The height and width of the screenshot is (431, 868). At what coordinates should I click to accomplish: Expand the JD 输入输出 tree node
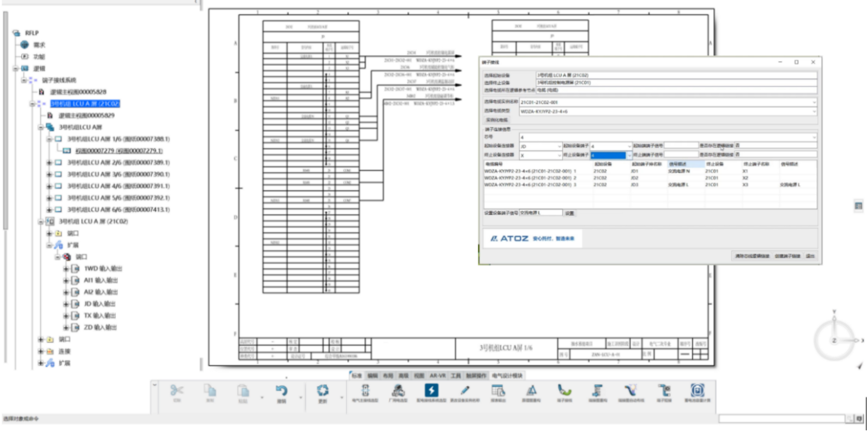66,304
